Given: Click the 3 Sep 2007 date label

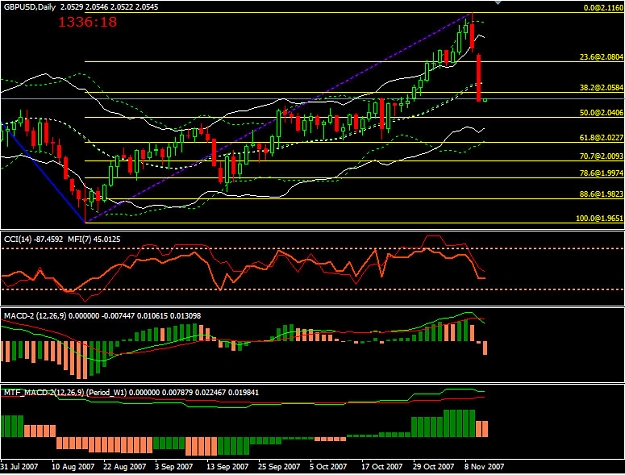Looking at the screenshot, I should click(x=174, y=466).
